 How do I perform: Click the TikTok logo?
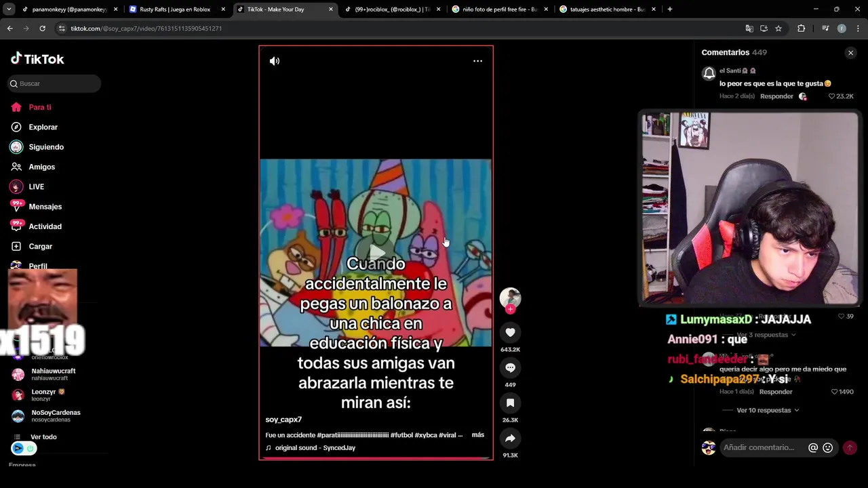(37, 59)
